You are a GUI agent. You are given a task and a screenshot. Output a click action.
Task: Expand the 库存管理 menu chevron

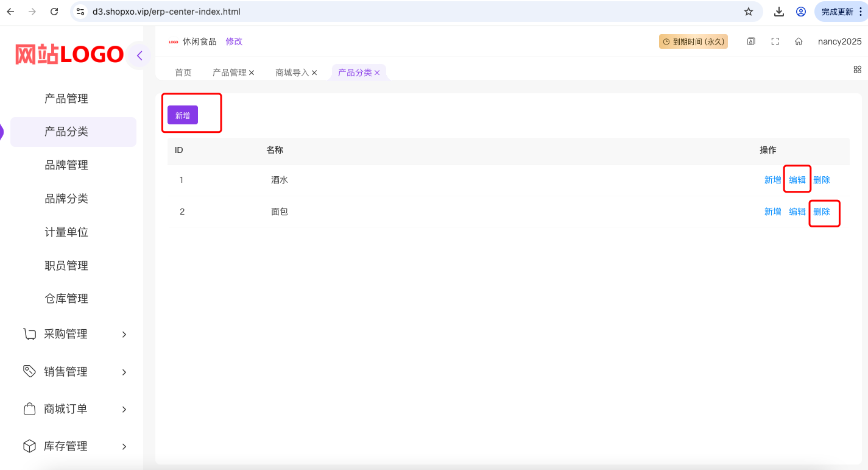[124, 446]
